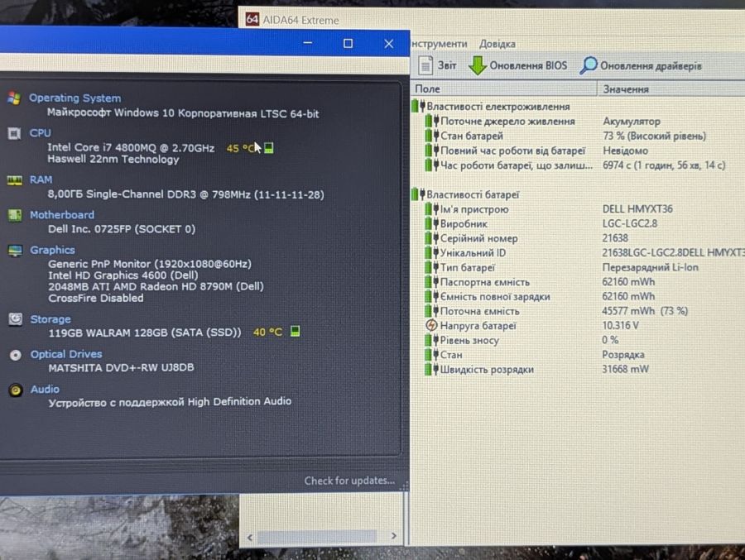Select the Поточна ємність row

point(579,311)
